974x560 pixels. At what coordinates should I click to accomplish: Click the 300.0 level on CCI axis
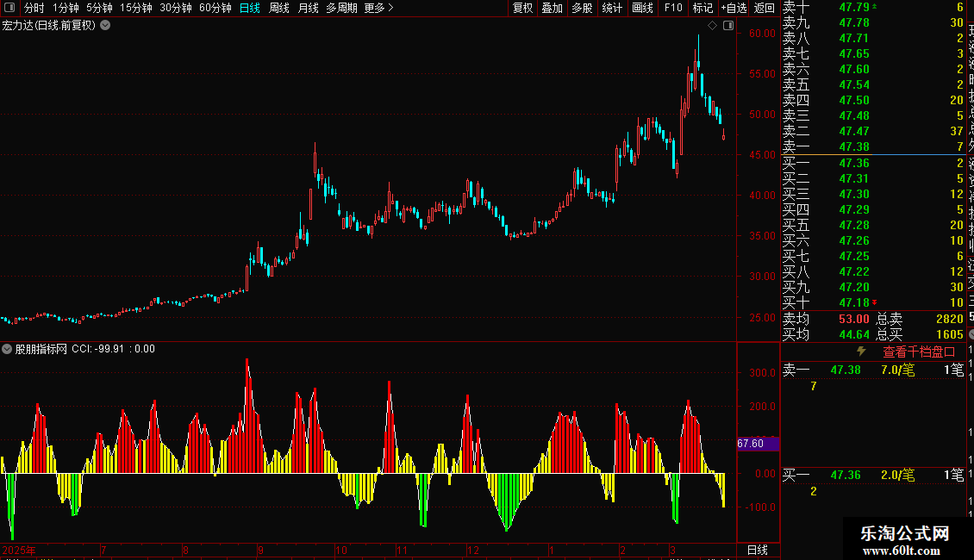click(x=762, y=372)
